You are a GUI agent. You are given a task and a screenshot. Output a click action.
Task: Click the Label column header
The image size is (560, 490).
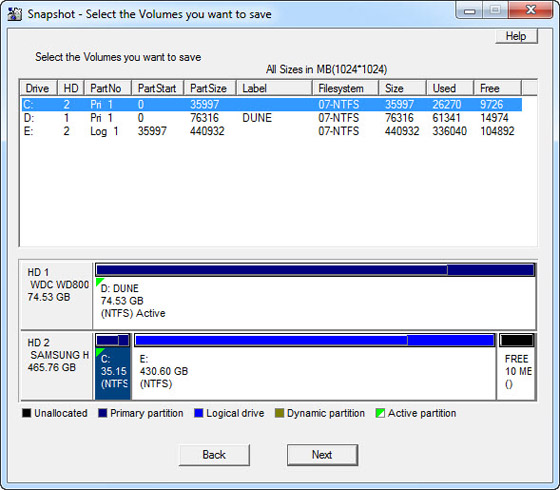pyautogui.click(x=274, y=88)
